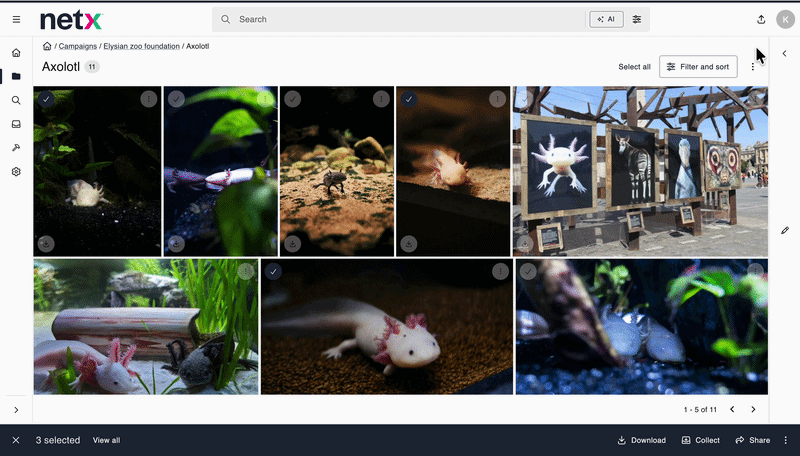Select the second image with green leaf
Image resolution: width=800 pixels, height=456 pixels.
point(177,99)
